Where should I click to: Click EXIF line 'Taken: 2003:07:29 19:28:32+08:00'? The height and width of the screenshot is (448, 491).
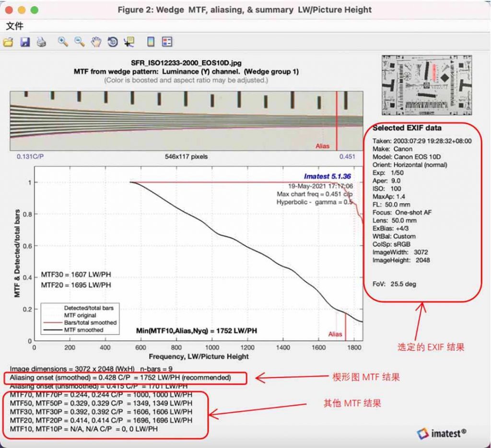422,141
